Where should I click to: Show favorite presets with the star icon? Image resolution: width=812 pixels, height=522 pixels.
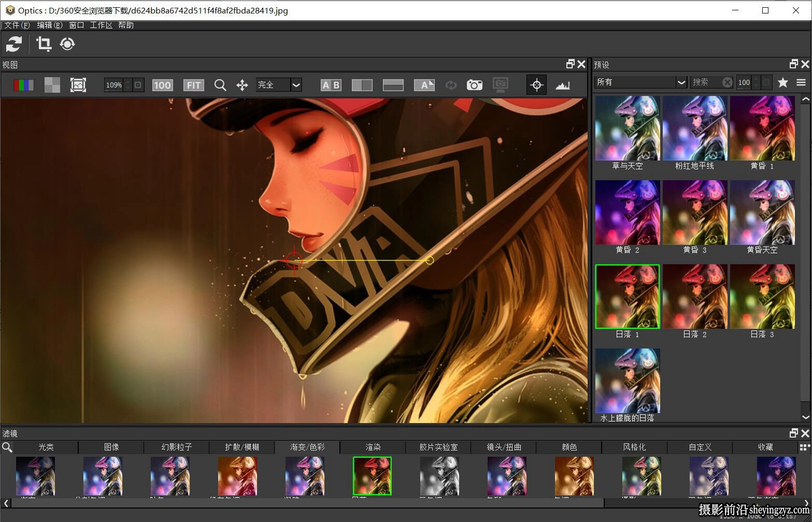tap(783, 82)
